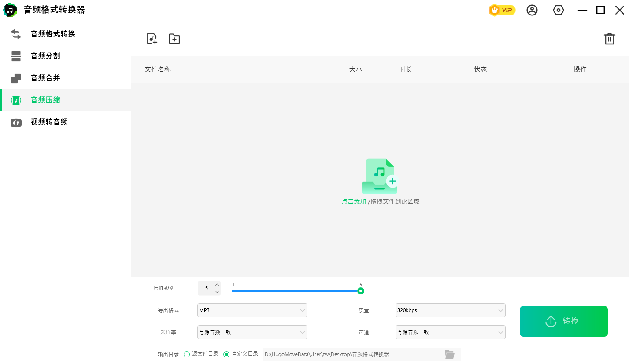Open the 音频格式转换 menu item
Image resolution: width=629 pixels, height=364 pixels.
(x=65, y=34)
